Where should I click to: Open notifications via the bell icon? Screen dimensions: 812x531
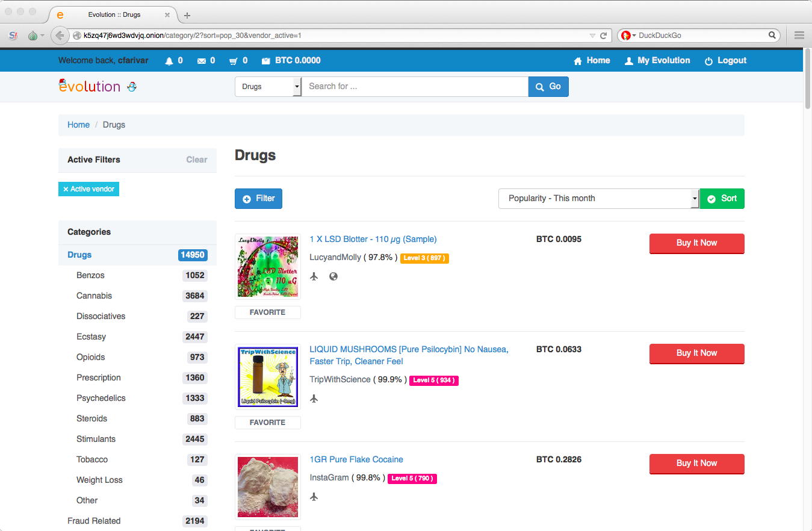click(169, 61)
